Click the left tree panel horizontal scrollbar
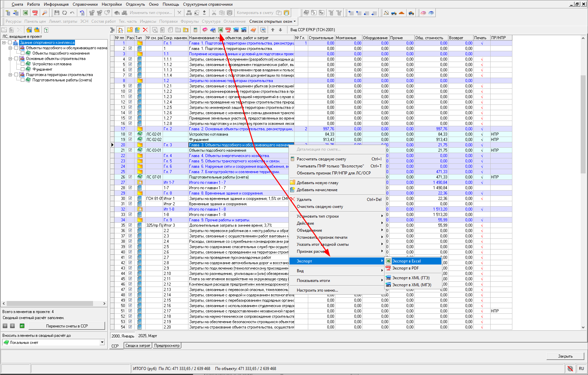Image resolution: width=588 pixels, height=375 pixels. (50, 303)
